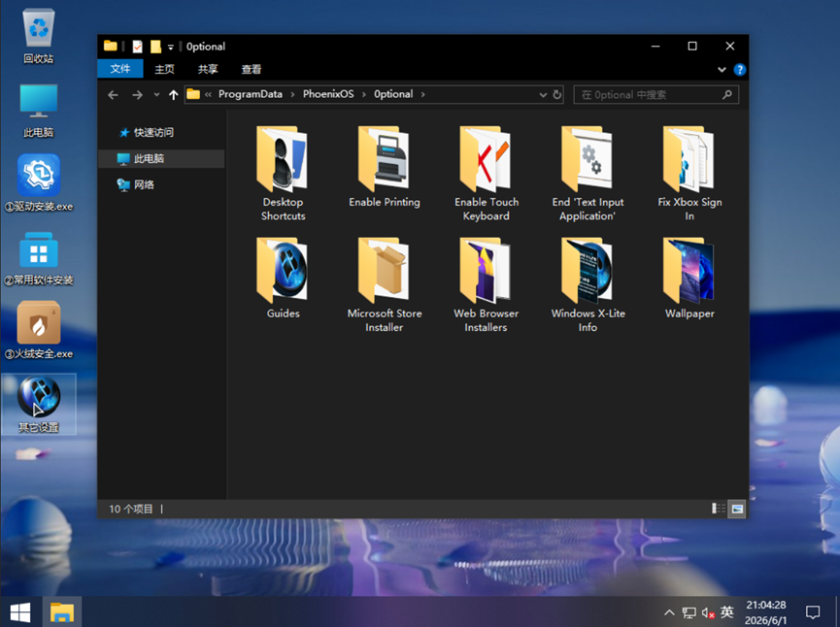Open the 共享 ribbon tab
Image resolution: width=840 pixels, height=627 pixels.
208,69
